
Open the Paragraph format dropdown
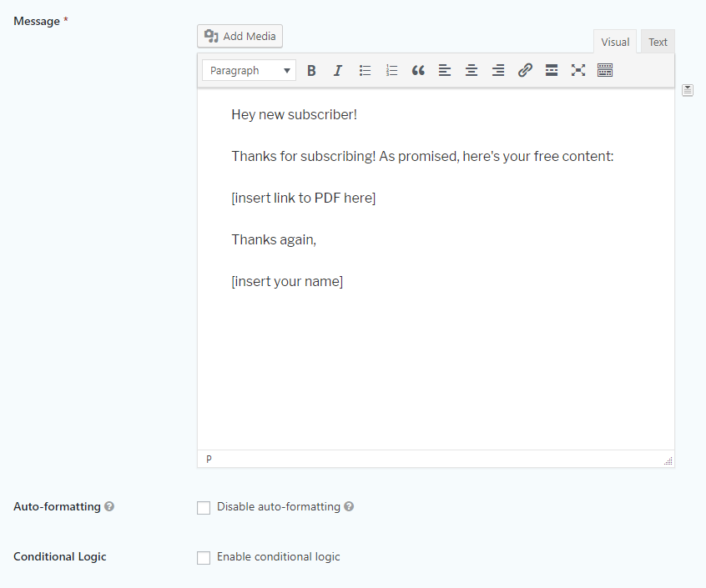[249, 71]
